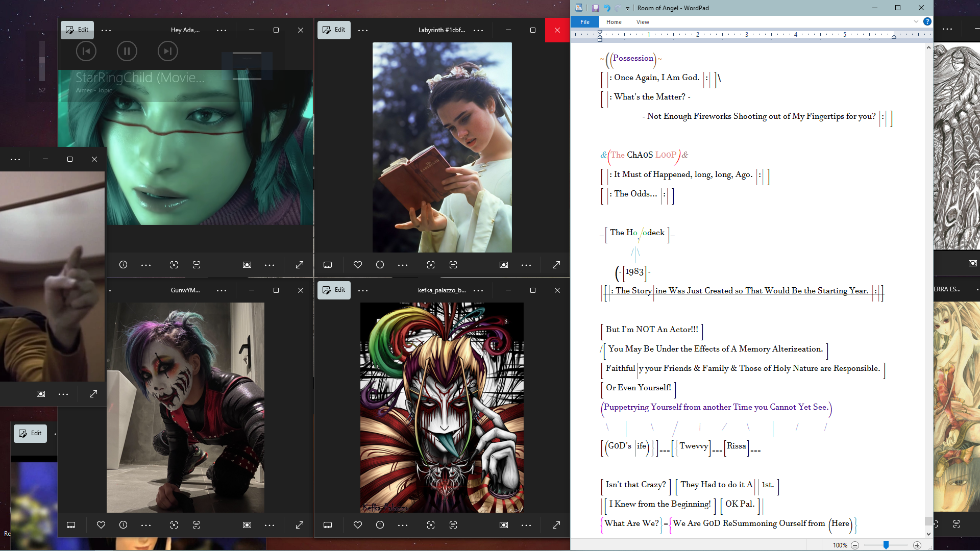Enter fullscreen on Kefka Palazzo image
This screenshot has width=980, height=551.
[x=556, y=525]
